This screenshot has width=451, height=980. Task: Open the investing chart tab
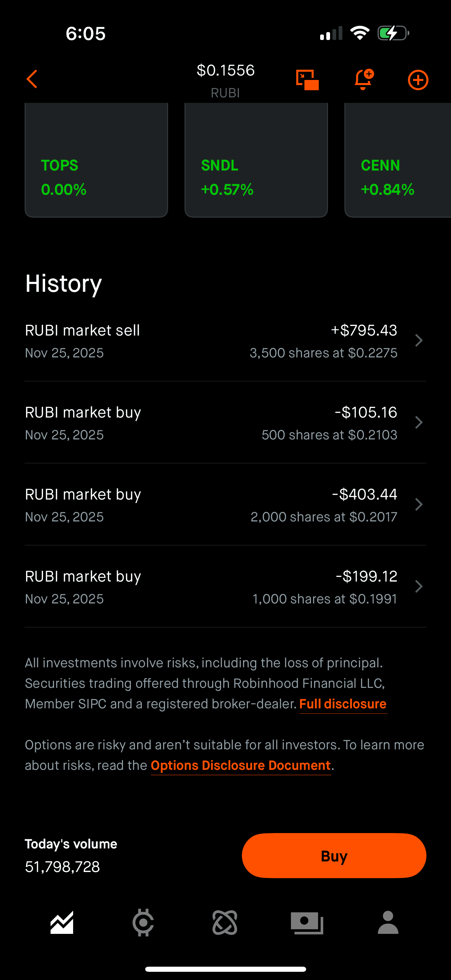coord(62,923)
